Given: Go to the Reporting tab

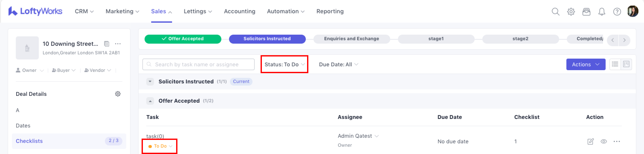Looking at the screenshot, I should (x=330, y=11).
